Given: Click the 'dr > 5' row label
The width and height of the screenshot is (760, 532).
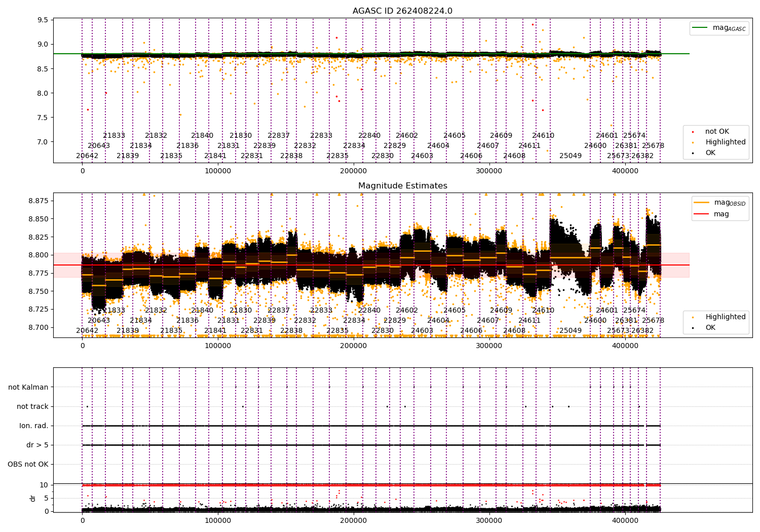Looking at the screenshot, I should pyautogui.click(x=37, y=445).
